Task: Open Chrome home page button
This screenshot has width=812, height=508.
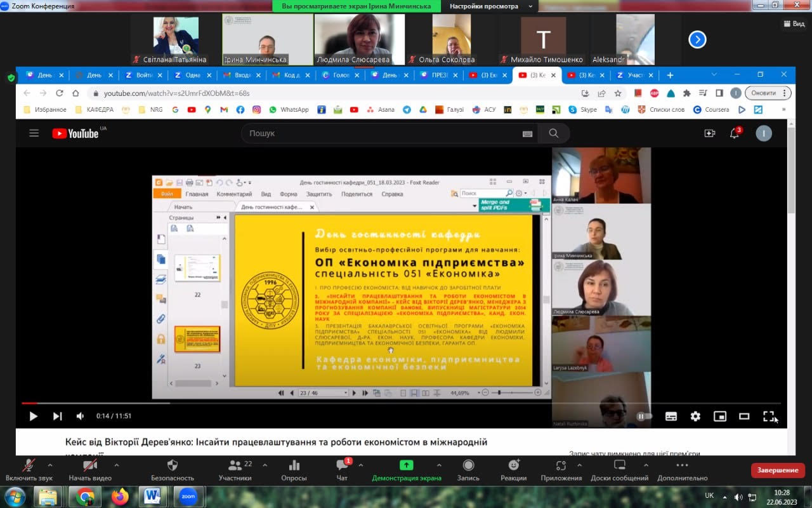Action: 75,93
